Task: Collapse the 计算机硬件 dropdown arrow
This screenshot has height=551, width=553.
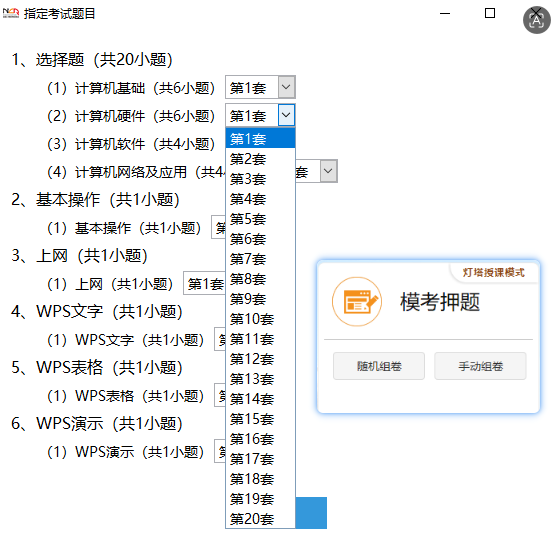Action: pyautogui.click(x=286, y=115)
